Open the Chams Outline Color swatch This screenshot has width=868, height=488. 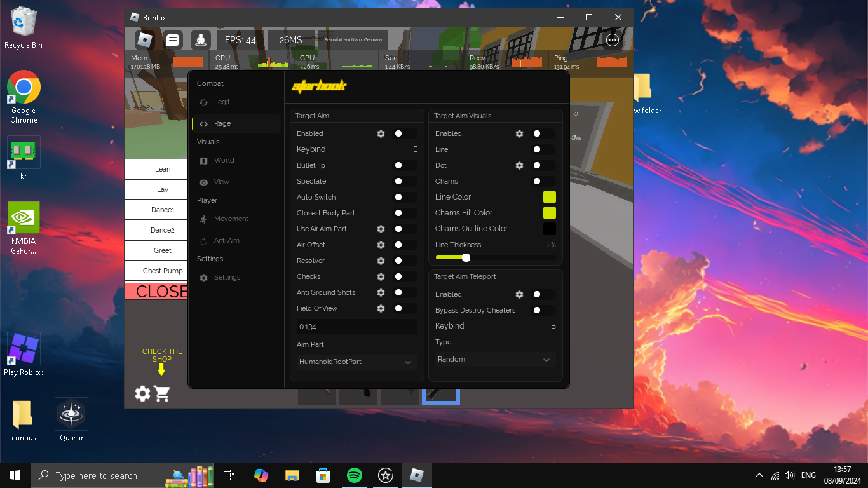[550, 229]
